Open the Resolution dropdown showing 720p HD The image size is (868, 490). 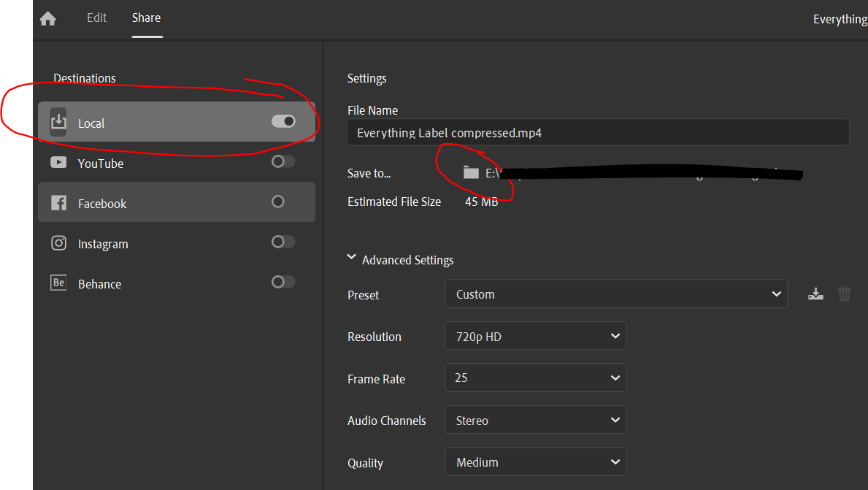535,337
